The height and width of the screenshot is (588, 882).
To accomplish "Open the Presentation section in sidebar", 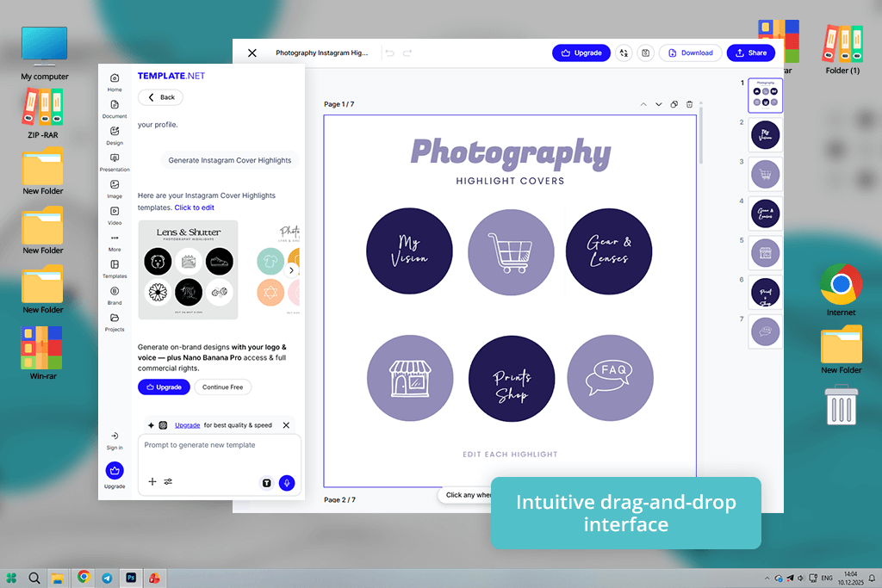I will click(115, 163).
